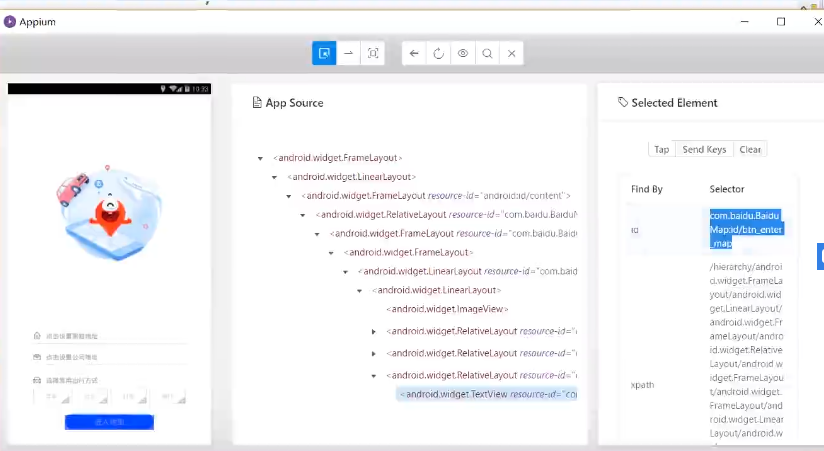824x451 pixels.
Task: Click the Selected Element tag icon
Action: coord(623,102)
